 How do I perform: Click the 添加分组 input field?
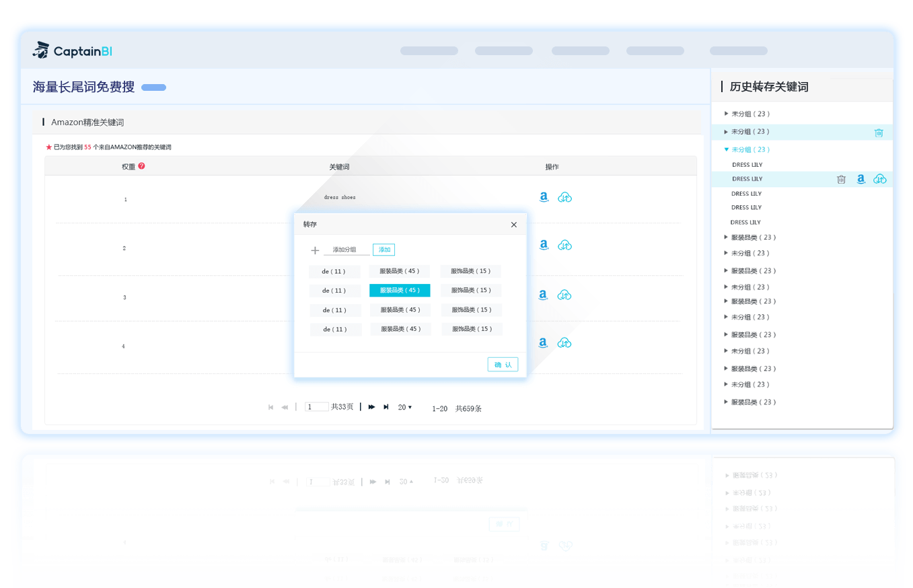(x=346, y=250)
